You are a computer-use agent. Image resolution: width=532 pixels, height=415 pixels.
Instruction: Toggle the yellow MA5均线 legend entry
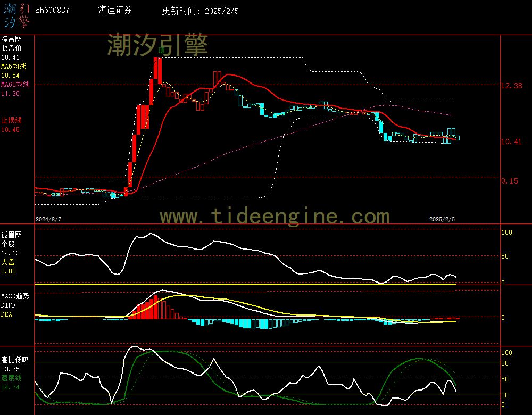click(13, 66)
